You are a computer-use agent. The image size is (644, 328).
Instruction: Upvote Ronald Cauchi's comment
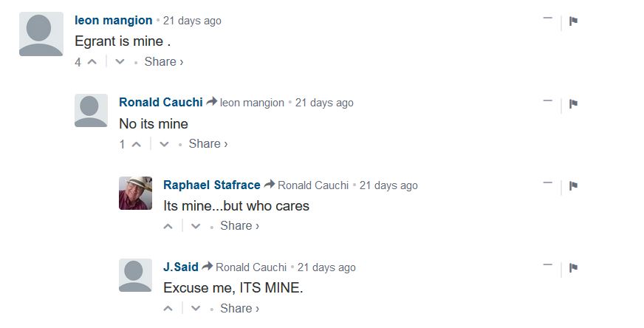coord(137,144)
